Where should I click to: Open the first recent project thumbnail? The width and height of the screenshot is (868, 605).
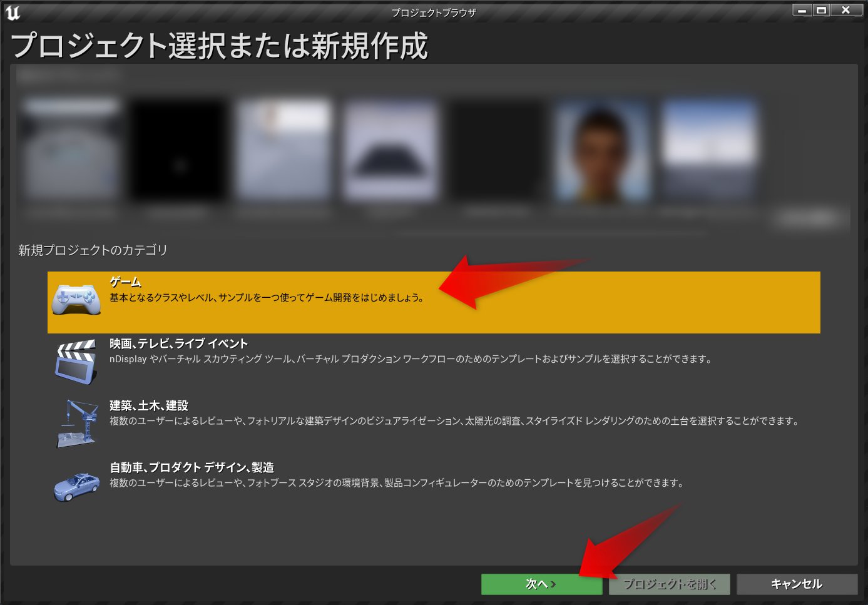click(71, 150)
